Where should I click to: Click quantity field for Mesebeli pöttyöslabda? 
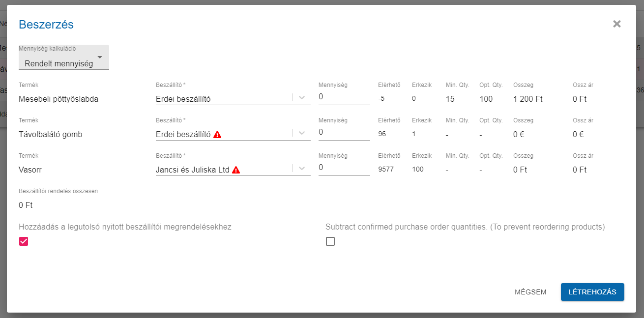pyautogui.click(x=344, y=97)
